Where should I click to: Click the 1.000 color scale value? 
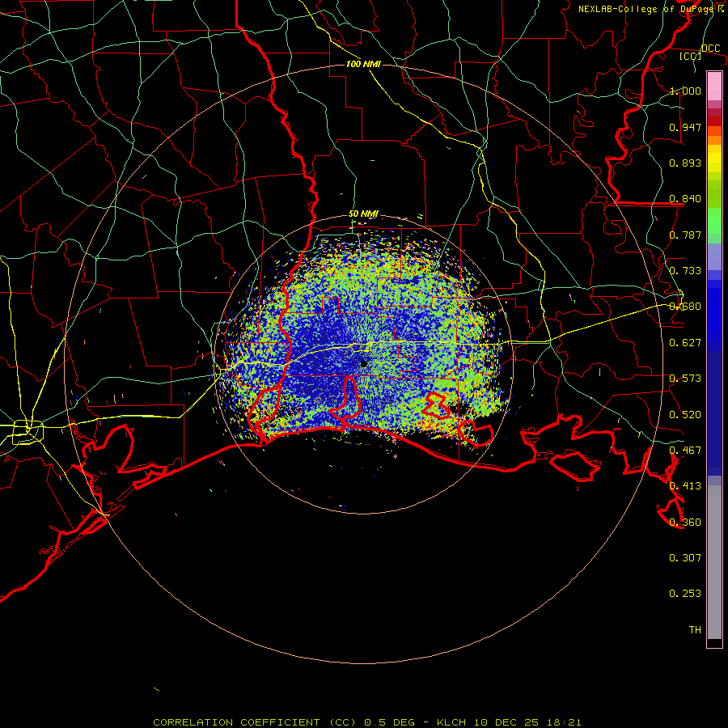(685, 91)
